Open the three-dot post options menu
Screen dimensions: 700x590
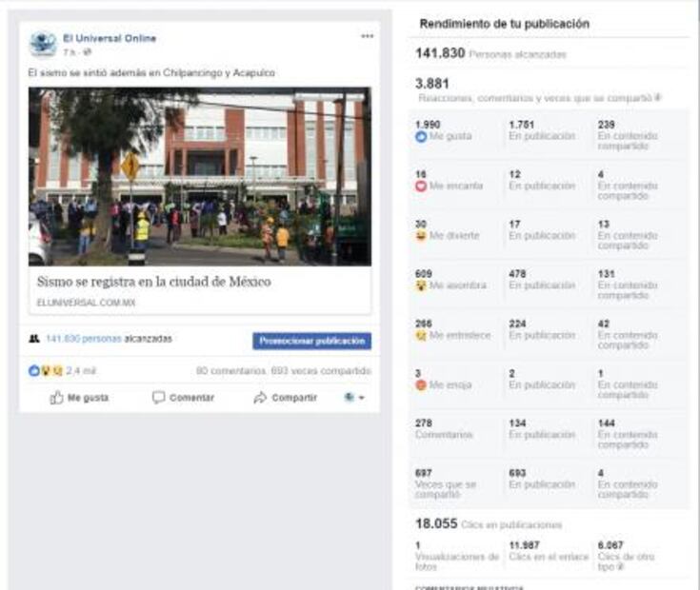(x=368, y=36)
